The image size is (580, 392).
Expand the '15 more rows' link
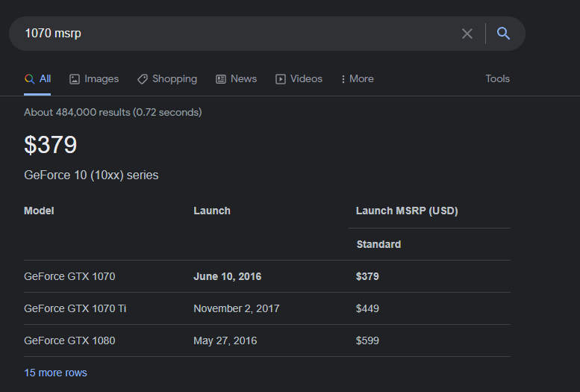click(x=55, y=373)
